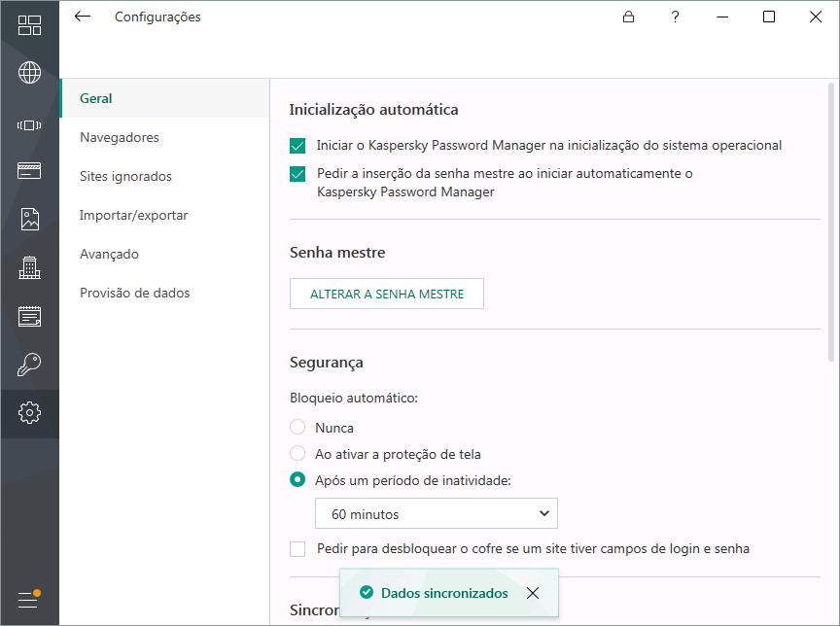Viewport: 840px width, 626px height.
Task: Select the Nunca auto-lock option
Action: pyautogui.click(x=297, y=428)
